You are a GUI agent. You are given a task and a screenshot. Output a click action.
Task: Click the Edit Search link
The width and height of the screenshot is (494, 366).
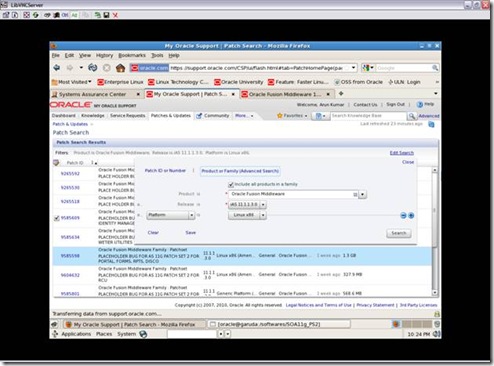(402, 153)
